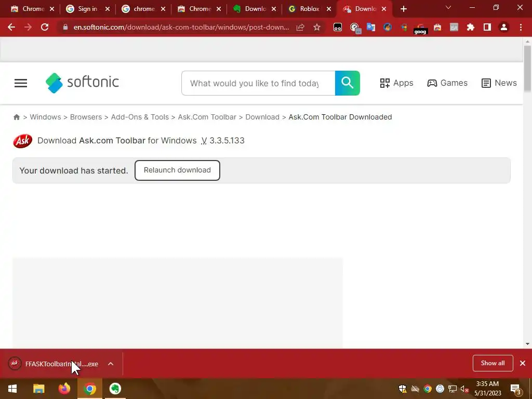Open the Apps section
The height and width of the screenshot is (399, 532).
pyautogui.click(x=396, y=83)
